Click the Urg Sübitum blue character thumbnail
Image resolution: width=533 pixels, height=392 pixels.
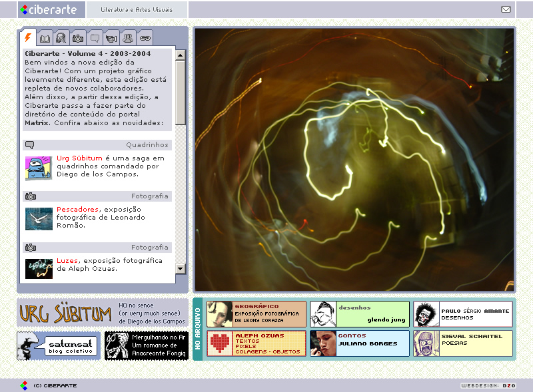tap(39, 168)
